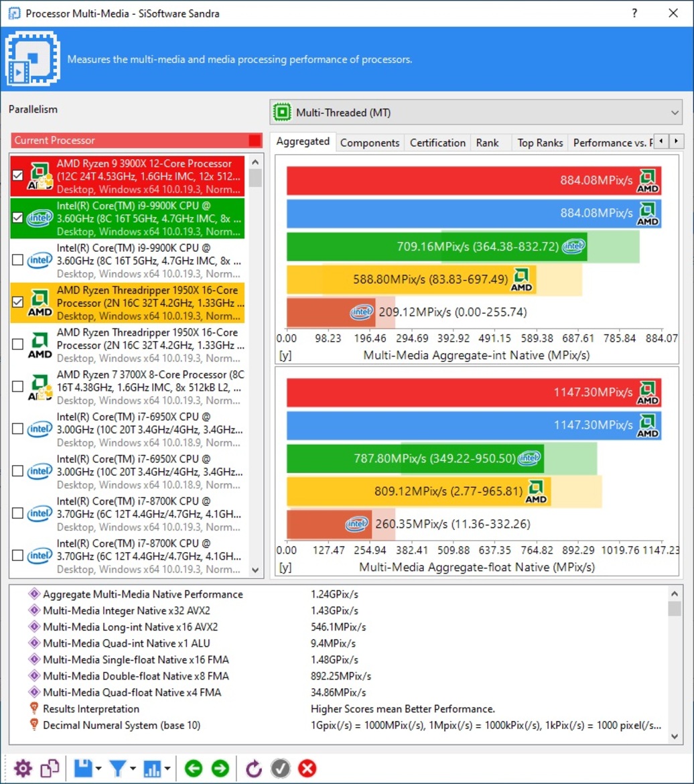
Task: Click the [y] axis toggle on float chart
Action: (x=285, y=568)
